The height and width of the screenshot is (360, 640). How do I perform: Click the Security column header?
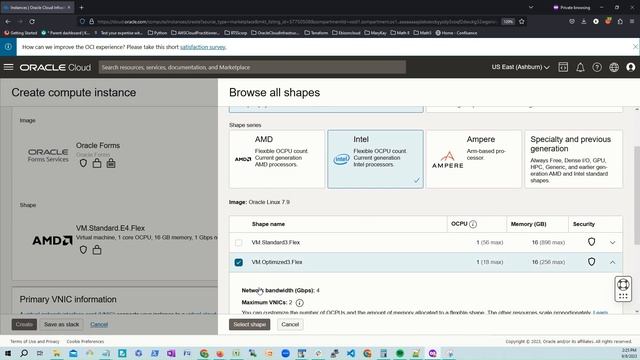584,224
